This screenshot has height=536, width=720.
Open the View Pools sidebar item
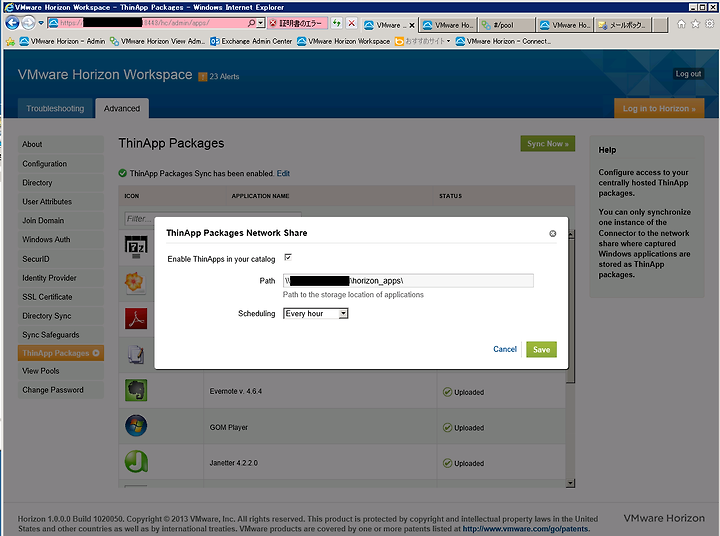pyautogui.click(x=61, y=371)
